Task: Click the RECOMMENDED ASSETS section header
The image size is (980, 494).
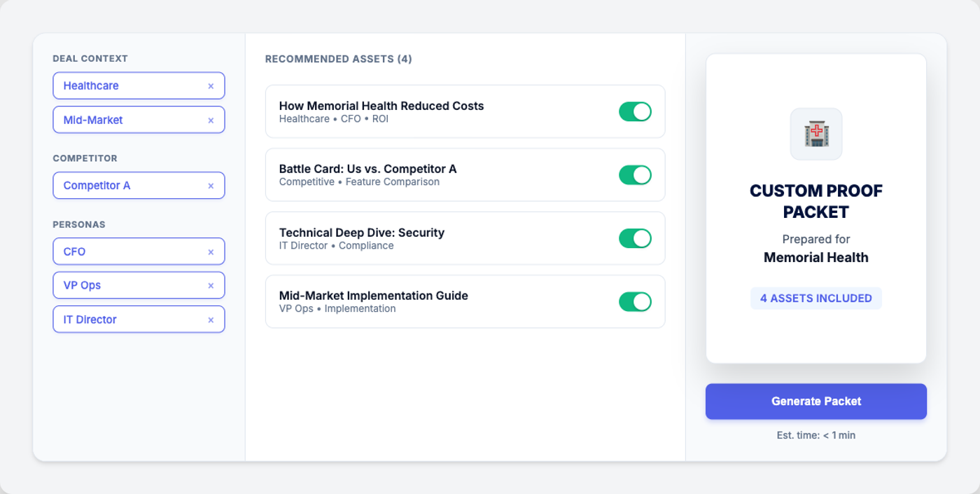Action: pyautogui.click(x=339, y=59)
